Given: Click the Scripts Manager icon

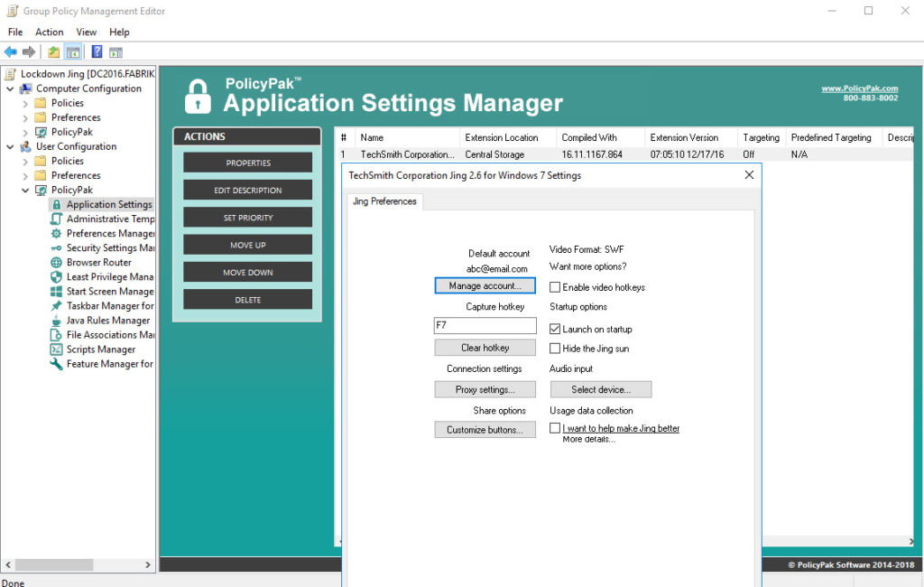Looking at the screenshot, I should tap(56, 349).
